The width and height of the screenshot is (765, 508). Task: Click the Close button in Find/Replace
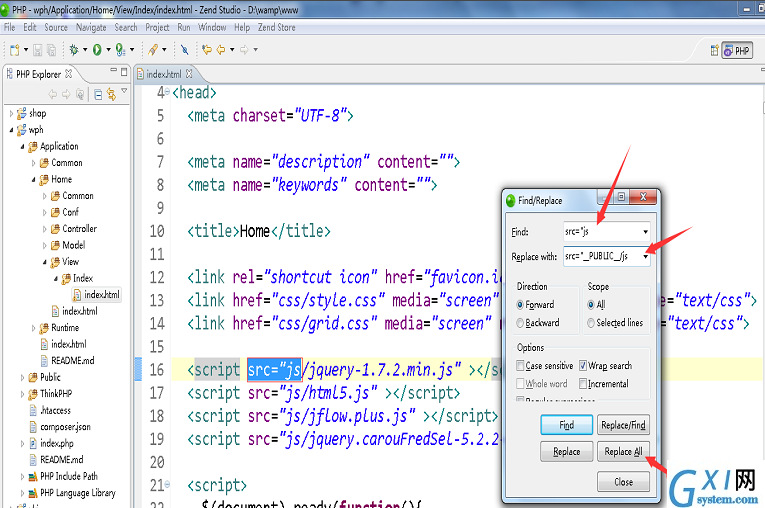click(623, 482)
